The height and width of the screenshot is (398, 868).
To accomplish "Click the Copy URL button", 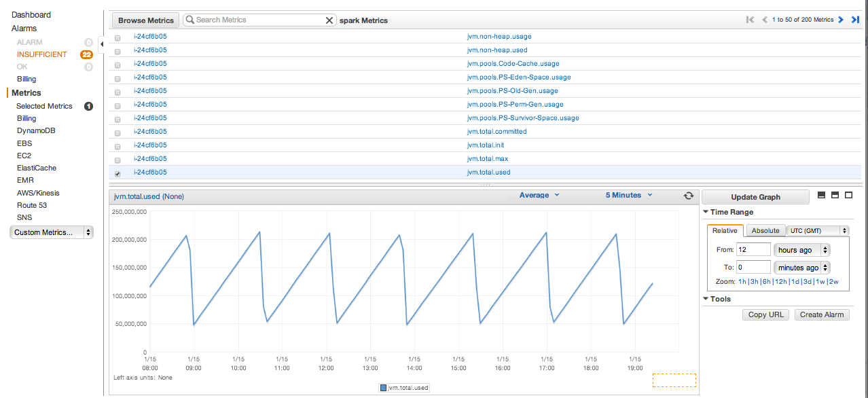I will point(766,314).
